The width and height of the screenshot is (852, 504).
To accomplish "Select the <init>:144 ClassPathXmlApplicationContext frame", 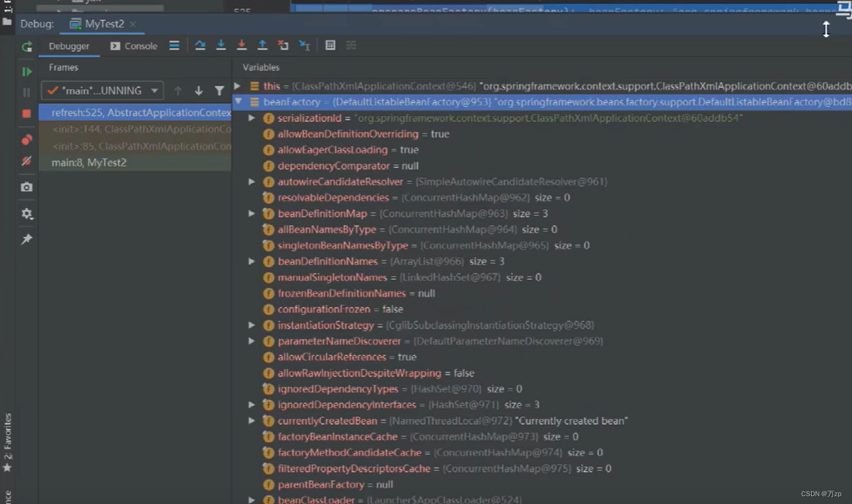I will [135, 129].
